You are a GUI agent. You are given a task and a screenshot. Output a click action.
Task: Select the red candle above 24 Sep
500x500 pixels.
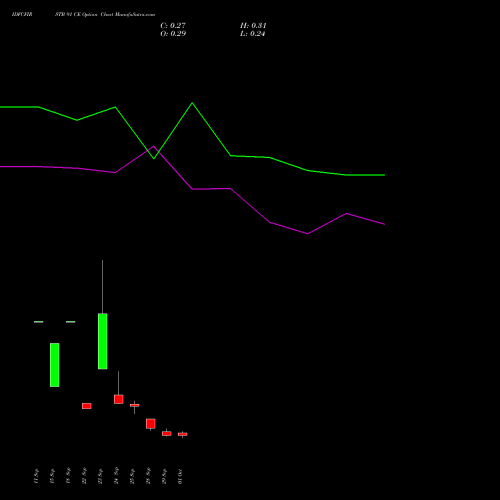119,399
